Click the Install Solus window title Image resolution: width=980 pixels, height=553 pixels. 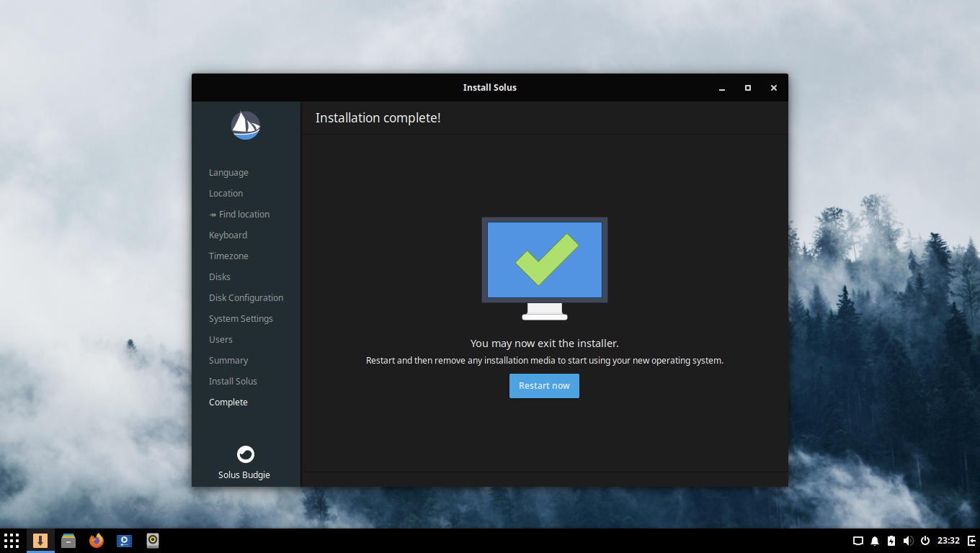click(490, 88)
